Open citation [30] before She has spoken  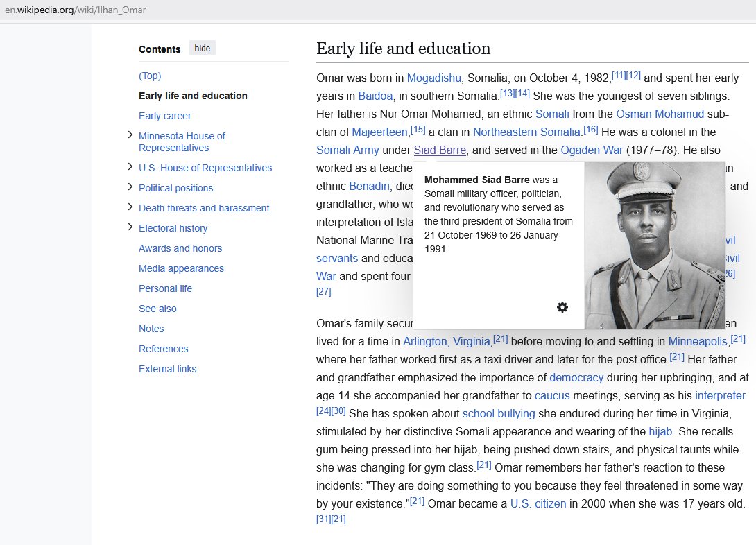coord(338,411)
